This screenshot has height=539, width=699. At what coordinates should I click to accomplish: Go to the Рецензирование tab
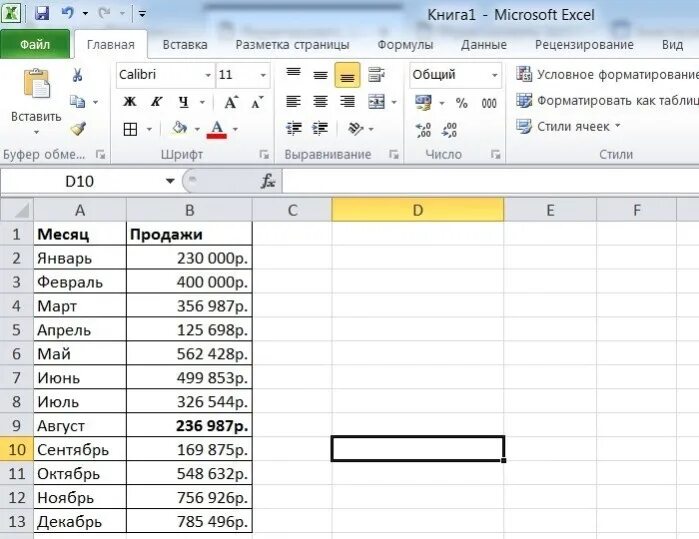[x=584, y=45]
